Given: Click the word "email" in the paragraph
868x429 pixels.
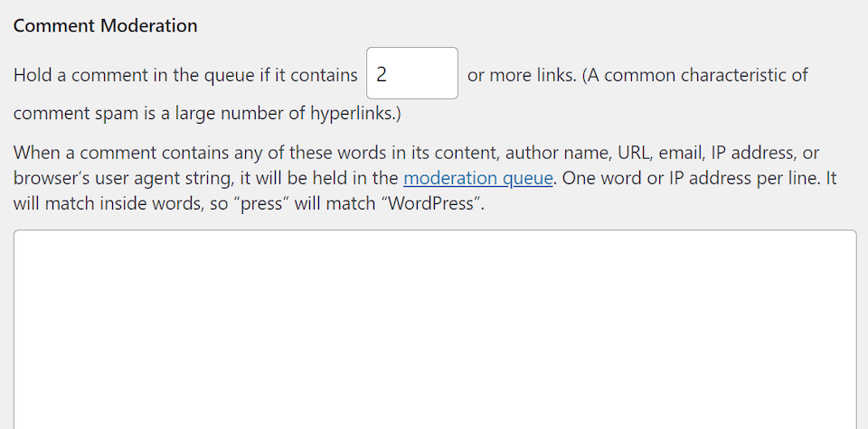Looking at the screenshot, I should (685, 153).
